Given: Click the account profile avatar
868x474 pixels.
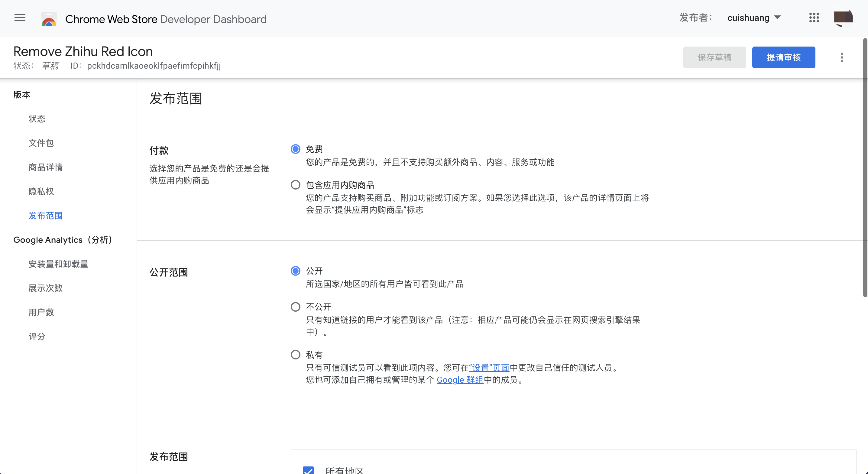Looking at the screenshot, I should click(x=843, y=18).
